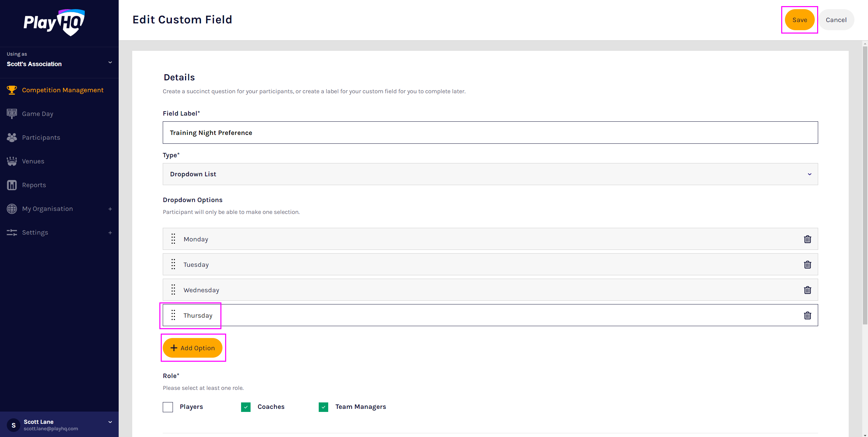Click the Field Label input box

coord(490,133)
